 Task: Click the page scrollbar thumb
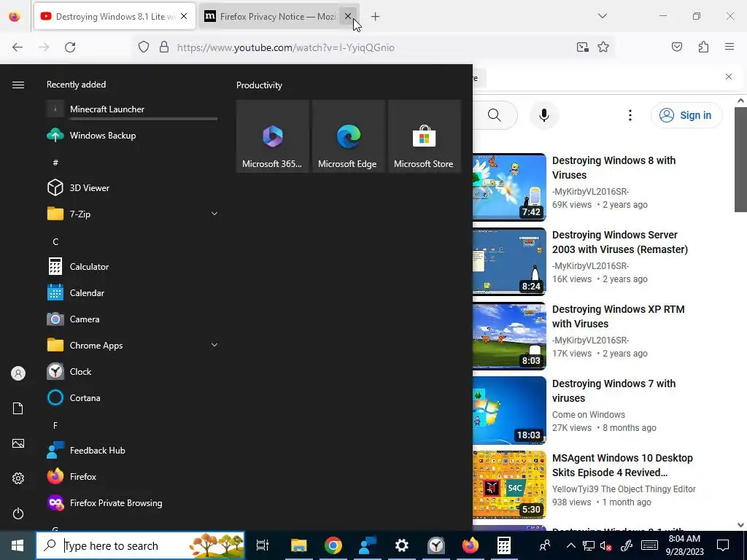pos(740,159)
